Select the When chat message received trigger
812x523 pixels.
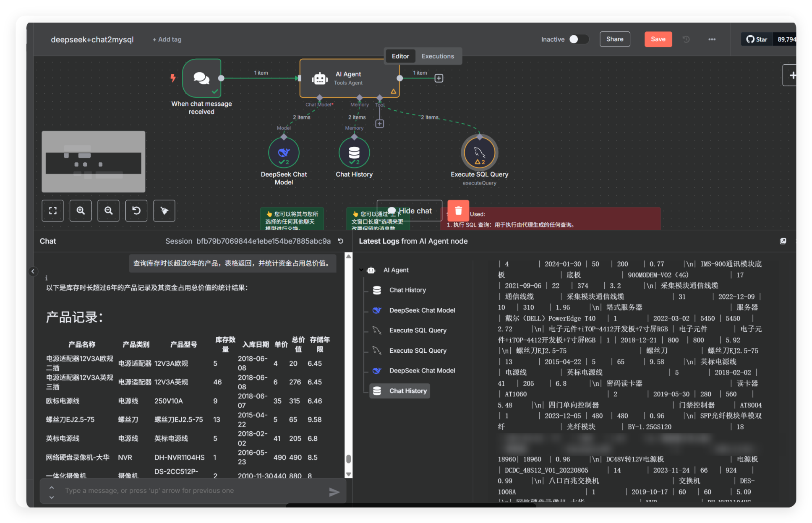201,79
